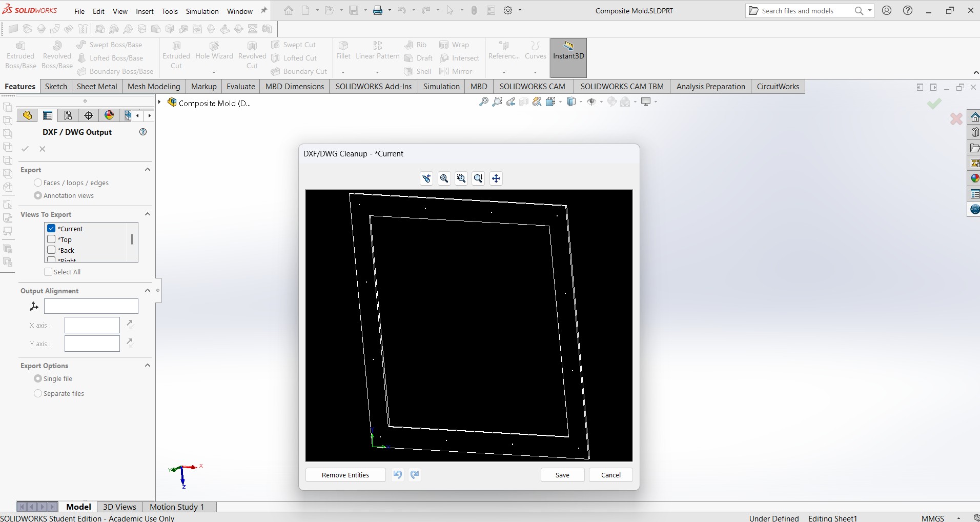Open the Tools menu
The image size is (980, 522).
coord(170,11)
